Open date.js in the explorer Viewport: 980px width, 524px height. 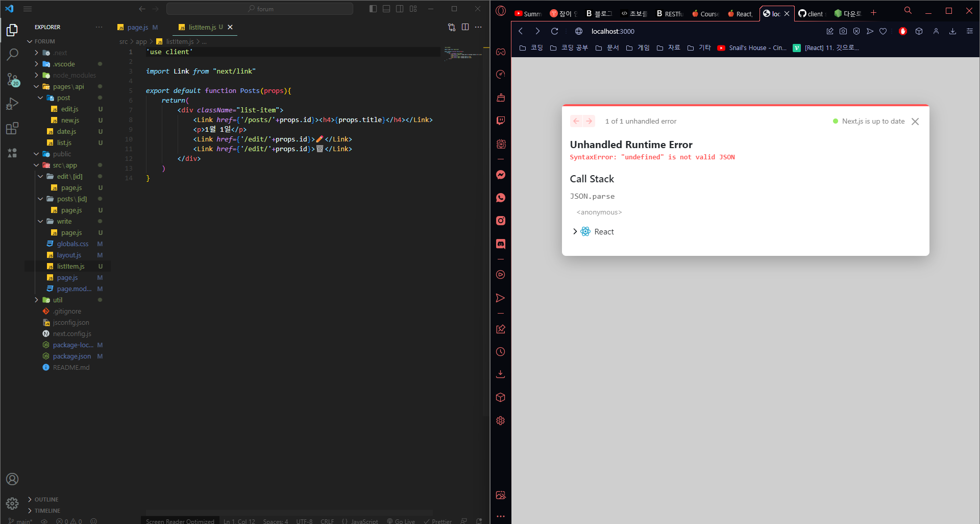(66, 131)
